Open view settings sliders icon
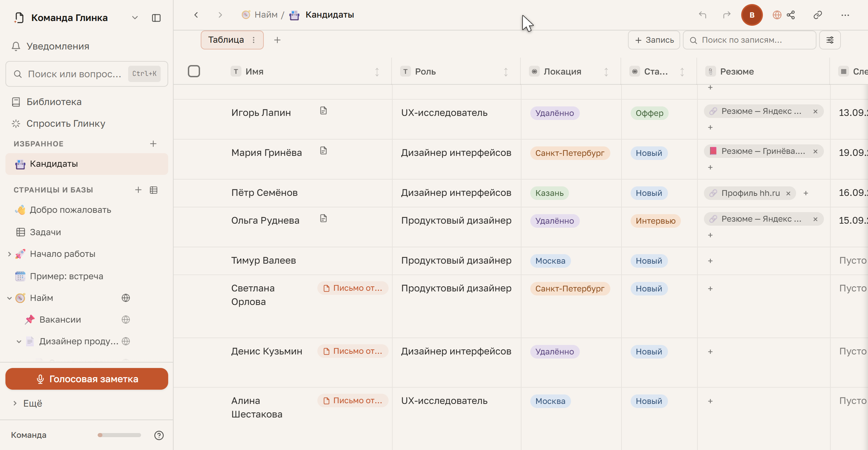The height and width of the screenshot is (450, 868). [x=830, y=40]
